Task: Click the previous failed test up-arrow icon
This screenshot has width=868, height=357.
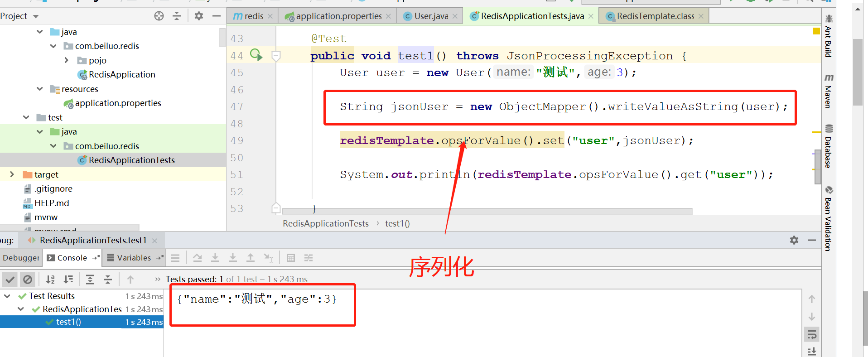Action: (130, 280)
